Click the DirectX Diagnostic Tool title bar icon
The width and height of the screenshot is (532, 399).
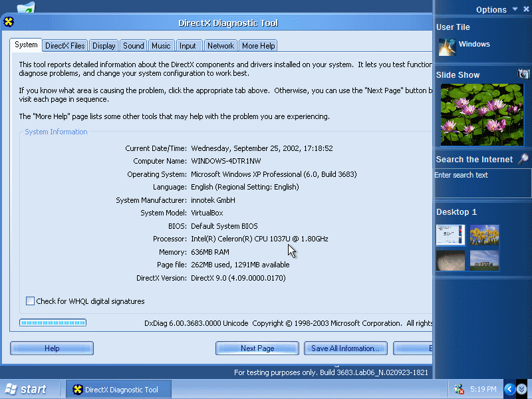[x=9, y=22]
